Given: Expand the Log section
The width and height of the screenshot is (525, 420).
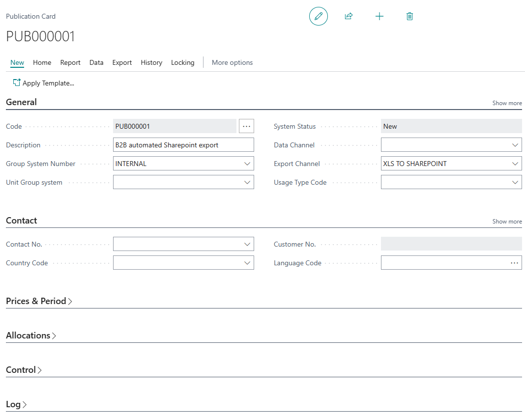Looking at the screenshot, I should pyautogui.click(x=16, y=404).
